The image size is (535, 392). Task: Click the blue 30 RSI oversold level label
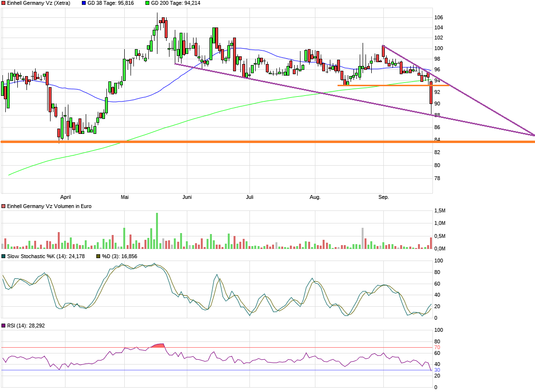coord(437,370)
